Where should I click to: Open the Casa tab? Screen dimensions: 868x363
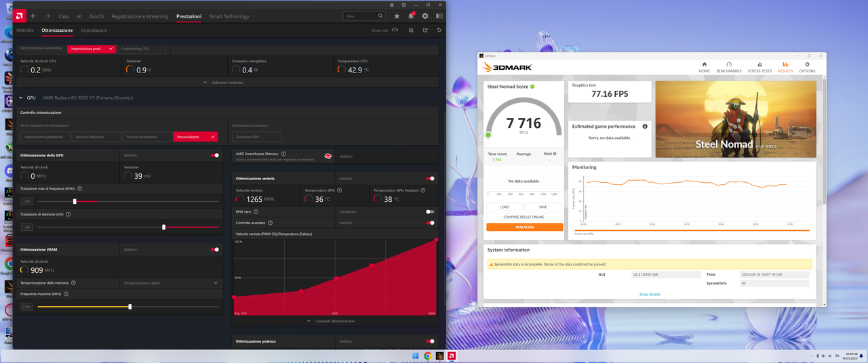pyautogui.click(x=64, y=16)
